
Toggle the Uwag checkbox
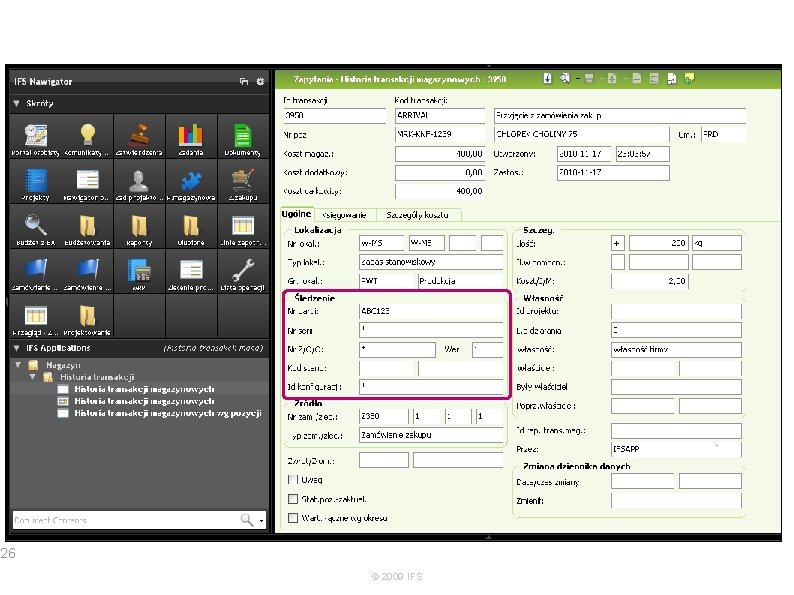[292, 480]
